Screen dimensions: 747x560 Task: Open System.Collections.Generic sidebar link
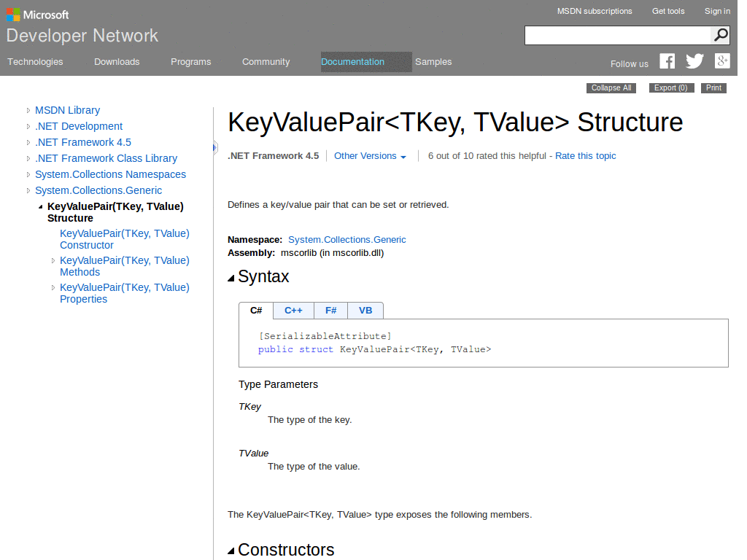tap(98, 191)
